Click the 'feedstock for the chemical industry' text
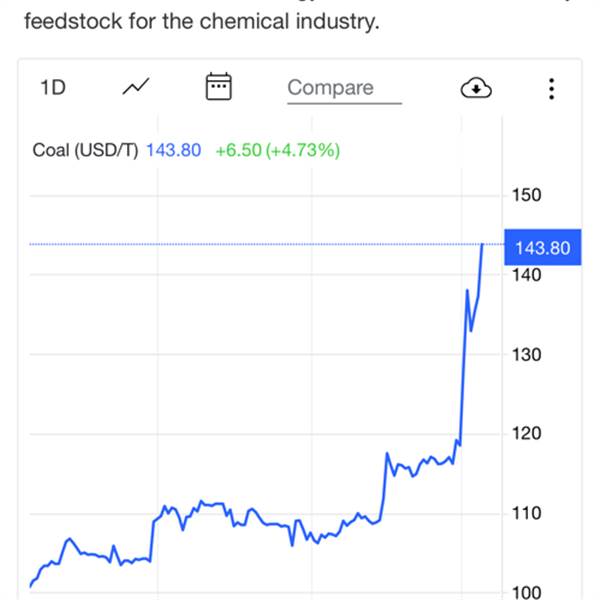This screenshot has height=600, width=600. (202, 21)
